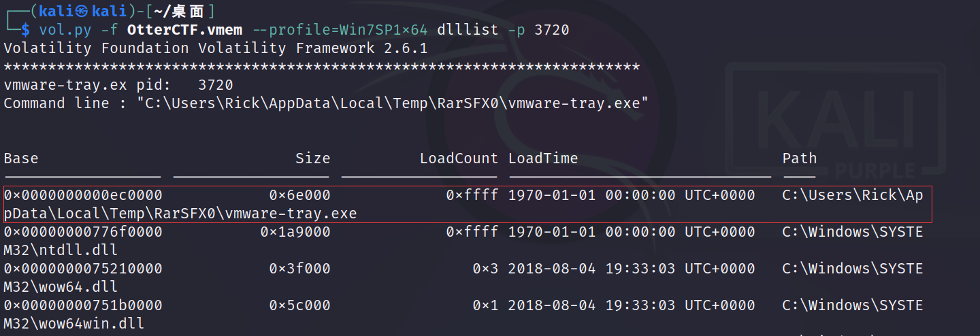Click the $ prompt symbol

pos(26,29)
